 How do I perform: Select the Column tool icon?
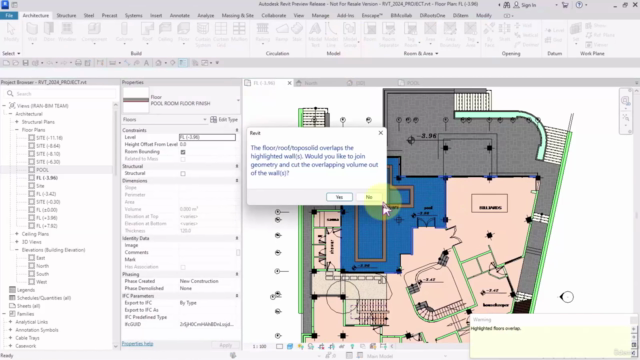(x=124, y=29)
